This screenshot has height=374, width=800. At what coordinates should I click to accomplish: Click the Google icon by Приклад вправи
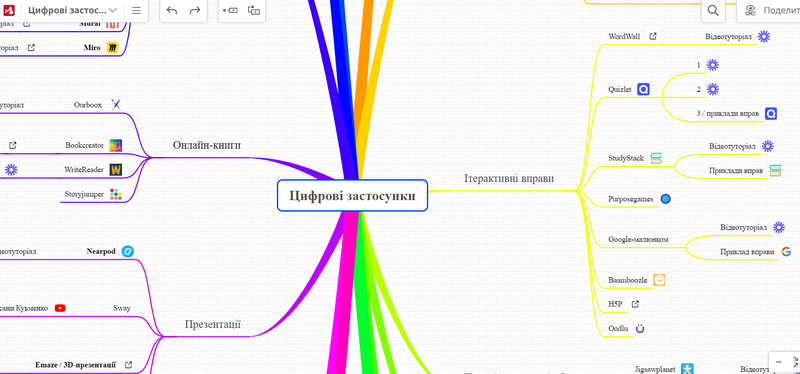point(786,252)
